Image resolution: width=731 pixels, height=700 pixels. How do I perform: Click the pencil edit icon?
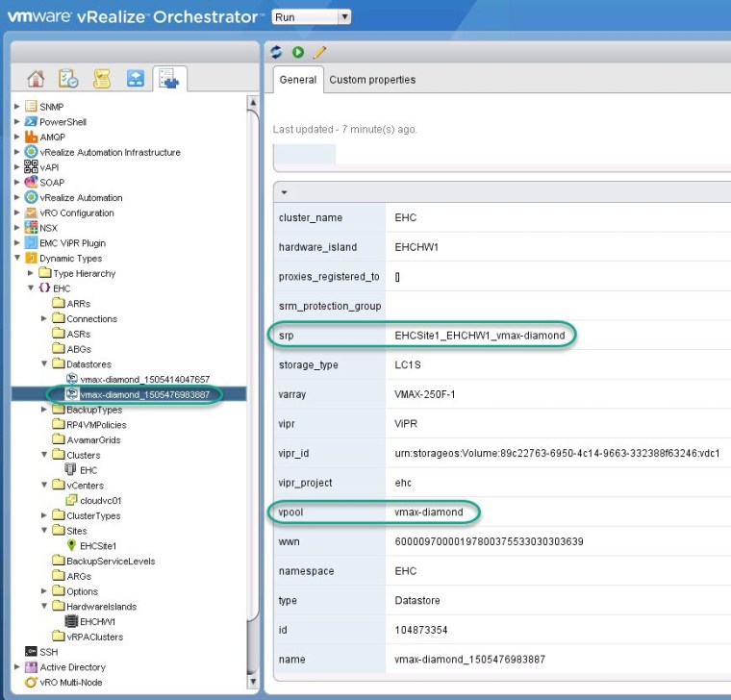coord(320,52)
